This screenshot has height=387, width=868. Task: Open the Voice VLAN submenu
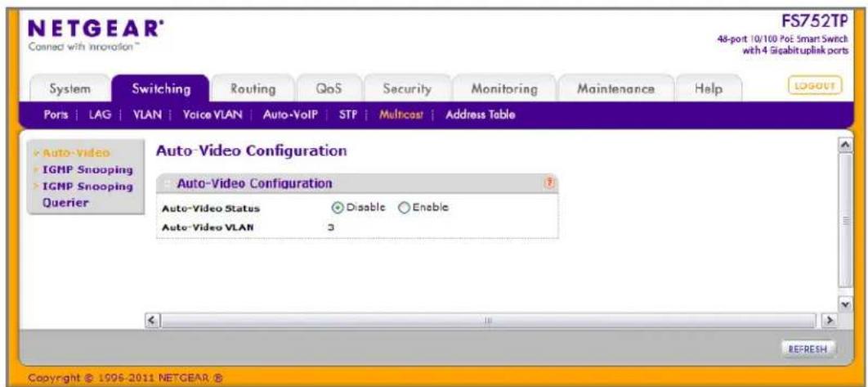pos(212,115)
